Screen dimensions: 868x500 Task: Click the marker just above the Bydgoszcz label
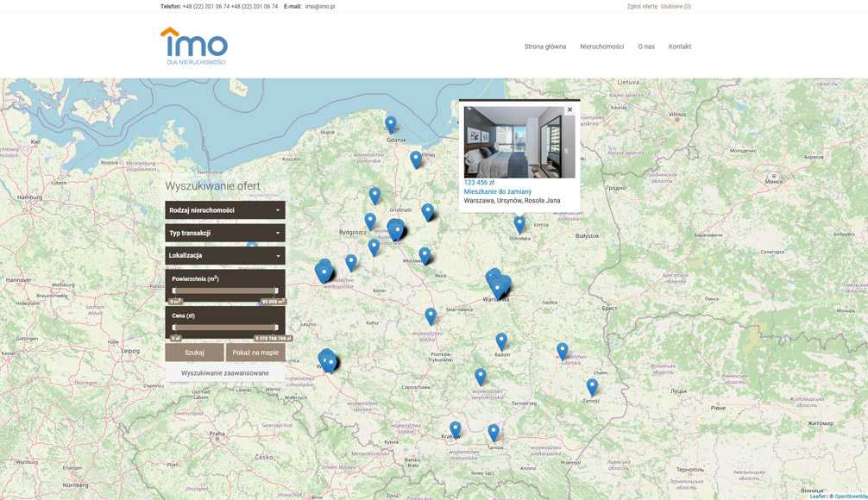click(370, 222)
